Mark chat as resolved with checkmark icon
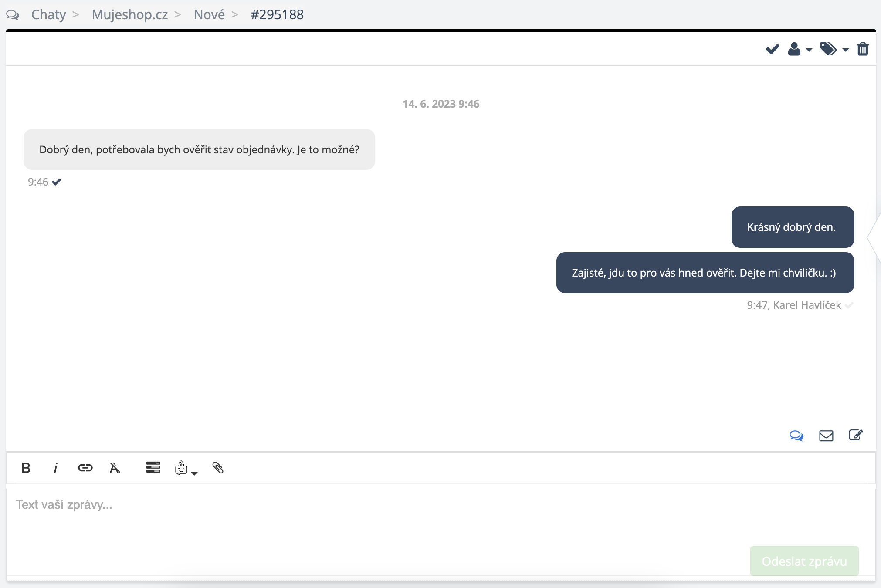Viewport: 881px width, 588px height. coord(772,49)
